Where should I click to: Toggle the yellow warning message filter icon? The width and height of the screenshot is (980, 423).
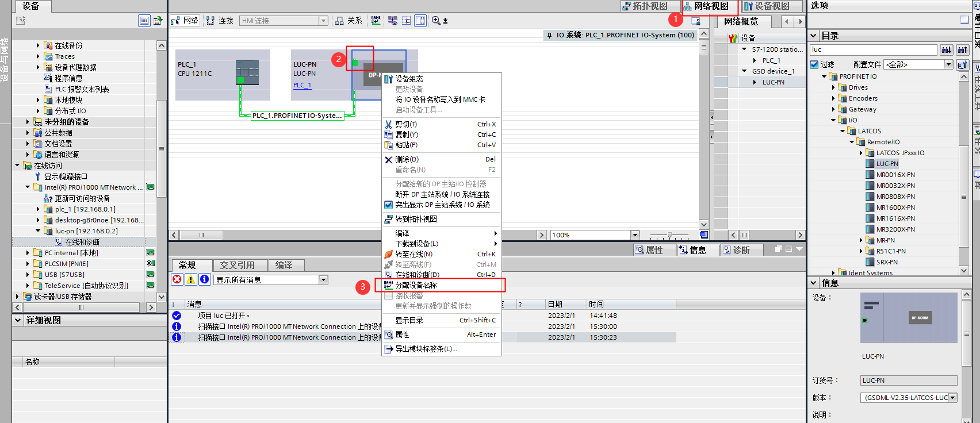pyautogui.click(x=191, y=279)
